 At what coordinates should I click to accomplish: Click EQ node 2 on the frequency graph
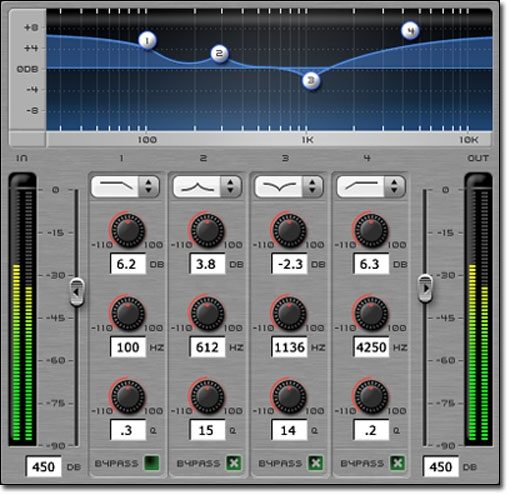click(219, 53)
